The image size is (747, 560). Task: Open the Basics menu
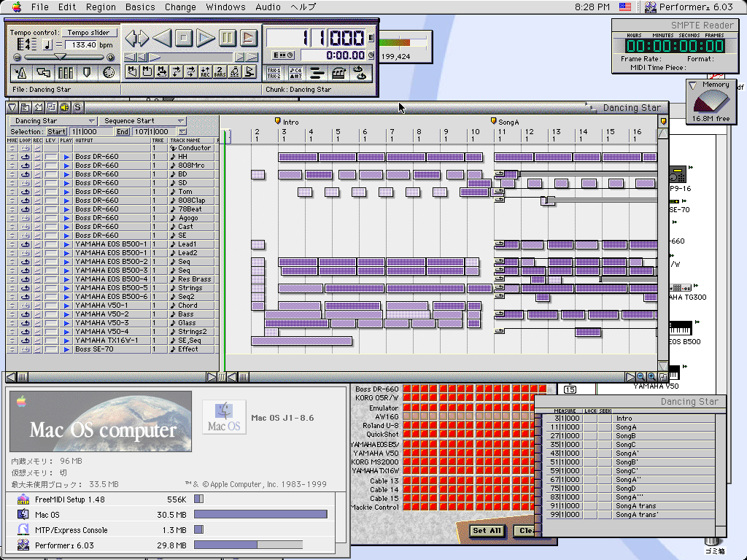(x=140, y=7)
